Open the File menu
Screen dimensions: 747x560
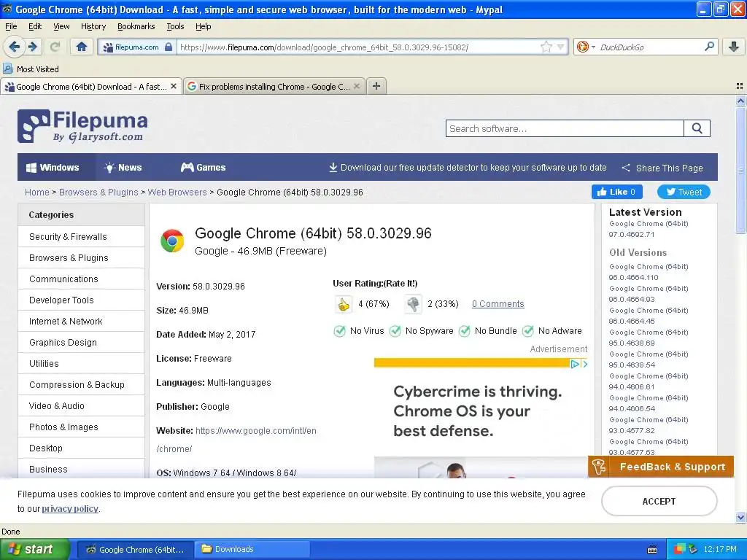coord(11,26)
